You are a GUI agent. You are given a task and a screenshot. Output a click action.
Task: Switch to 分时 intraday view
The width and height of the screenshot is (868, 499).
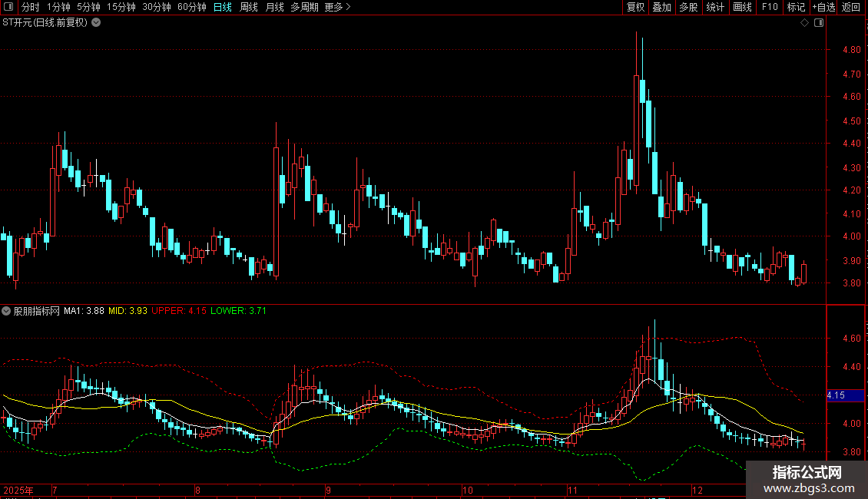pyautogui.click(x=31, y=7)
